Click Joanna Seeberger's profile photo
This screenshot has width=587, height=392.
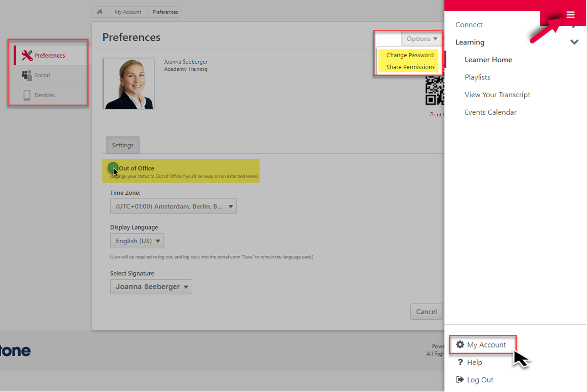click(129, 84)
